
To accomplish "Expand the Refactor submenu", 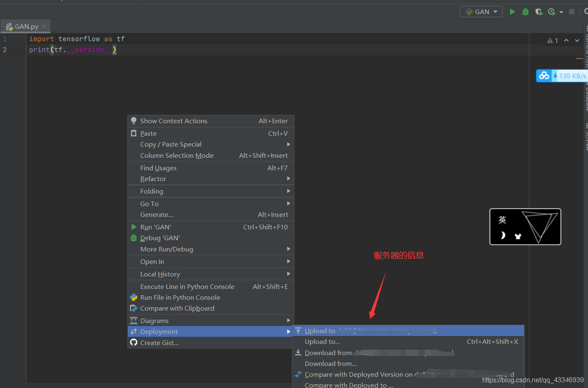I will [211, 179].
